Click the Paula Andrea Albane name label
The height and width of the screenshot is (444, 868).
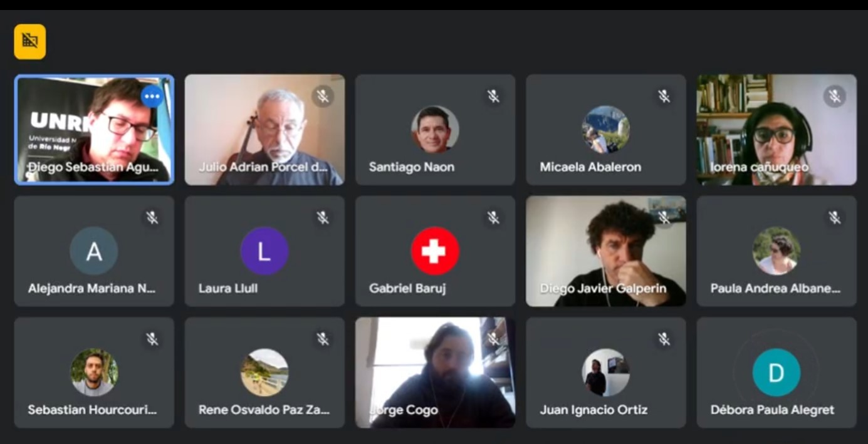(775, 289)
